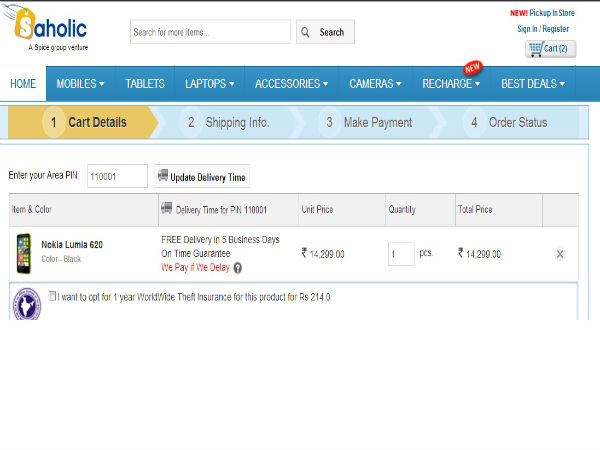This screenshot has height=450, width=600.
Task: Remove Nokia Lumia 620 from cart
Action: coord(559,254)
